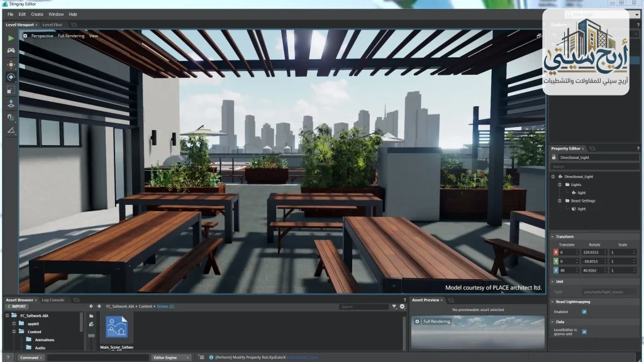Click the filter funnel icon beside asset search
The image size is (644, 362).
(394, 306)
